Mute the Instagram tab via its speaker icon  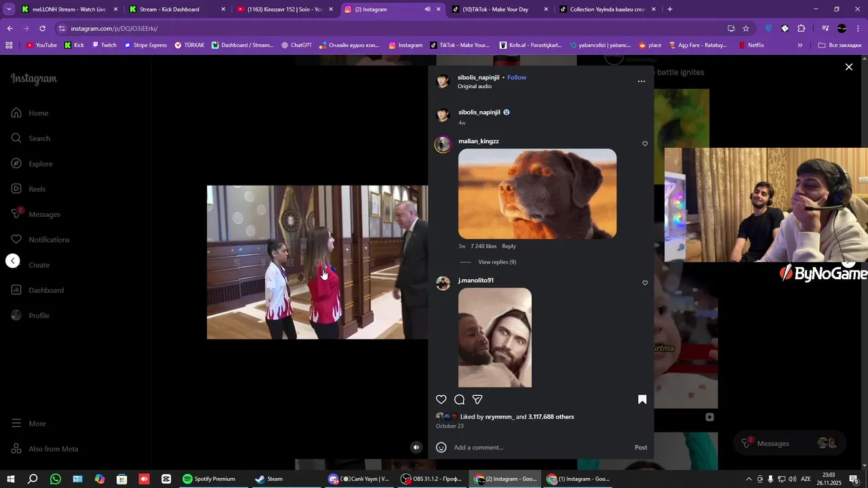(x=427, y=9)
